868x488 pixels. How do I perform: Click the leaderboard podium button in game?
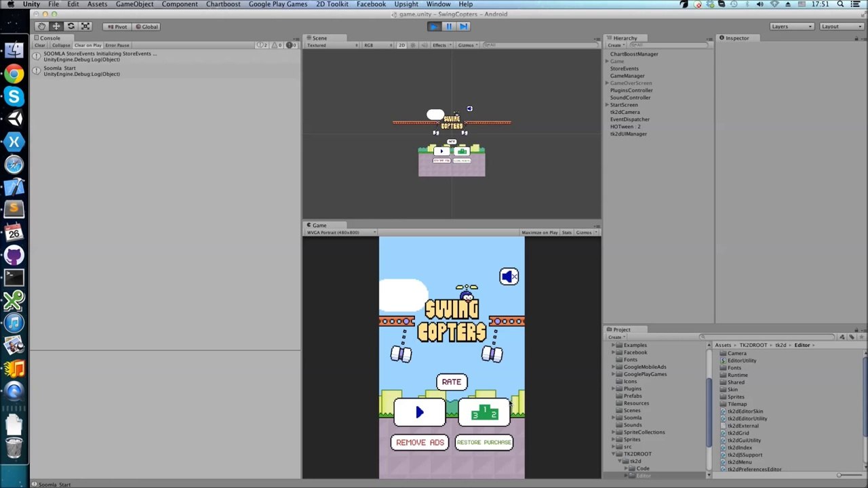pos(484,412)
